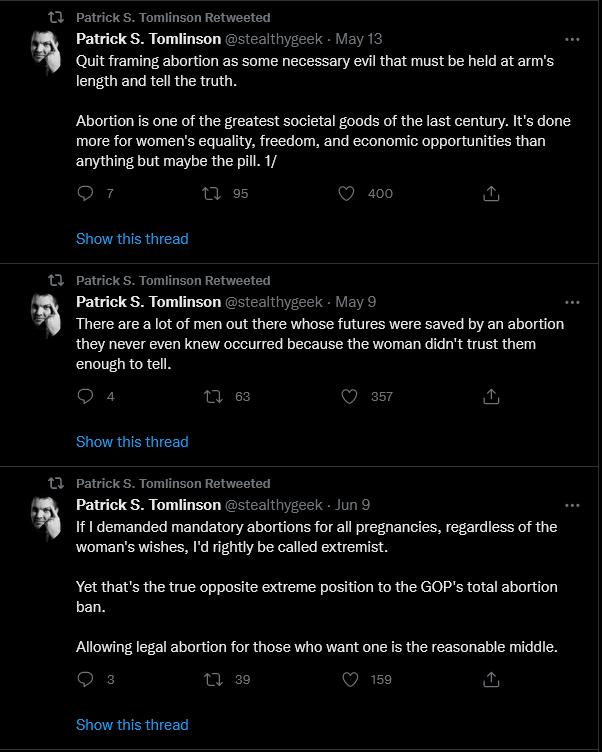The height and width of the screenshot is (752, 602).
Task: Retweet the May 9 tweet with 63 retweets
Action: pos(213,397)
